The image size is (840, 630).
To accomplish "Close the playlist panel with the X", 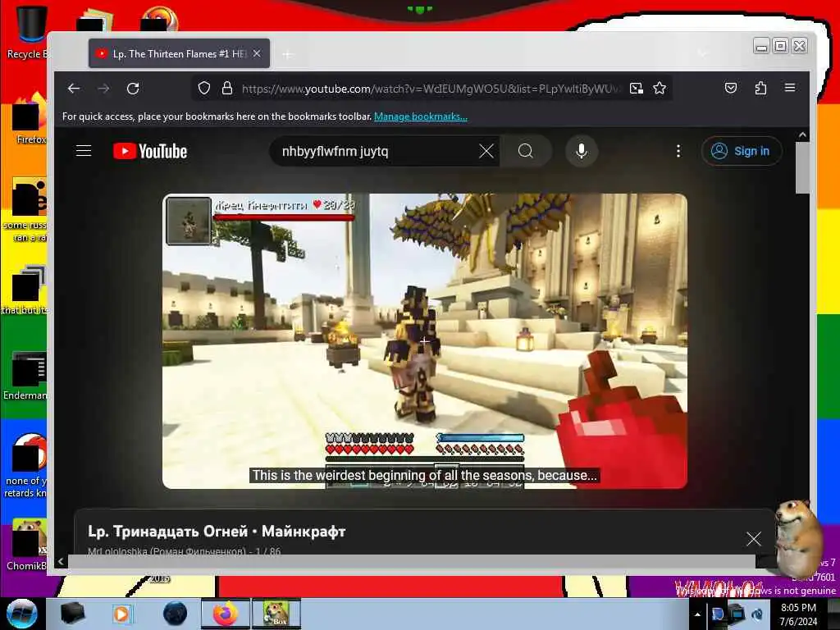I will 754,539.
